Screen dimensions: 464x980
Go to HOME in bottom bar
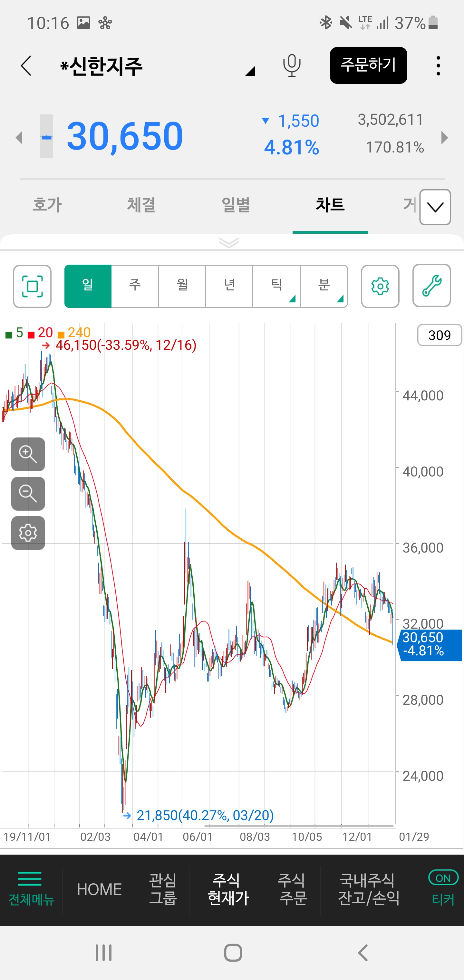click(x=99, y=889)
